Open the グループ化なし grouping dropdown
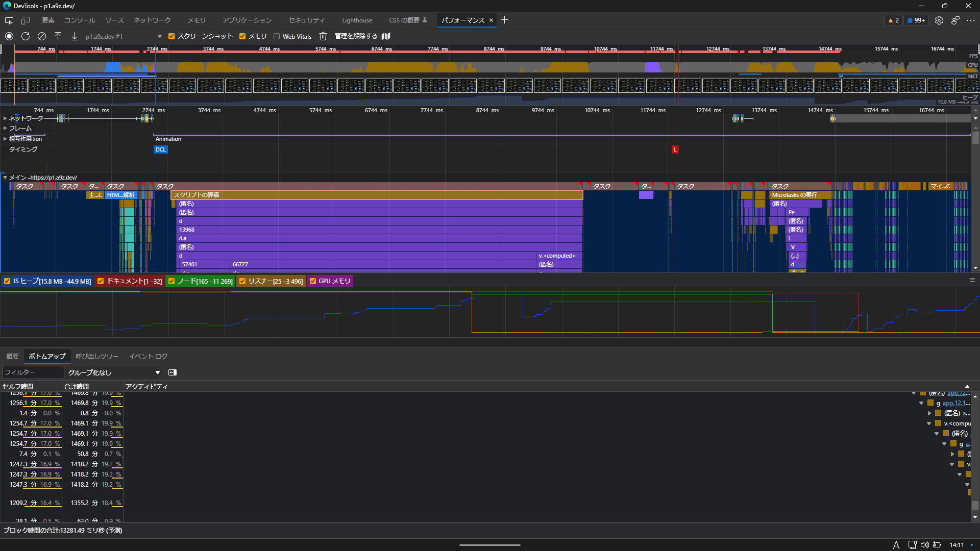Screen dimensions: 980x551 (114, 372)
